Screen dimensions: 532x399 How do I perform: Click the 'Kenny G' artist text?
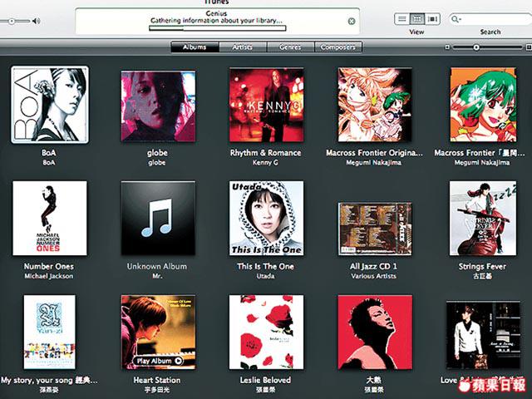[265, 163]
